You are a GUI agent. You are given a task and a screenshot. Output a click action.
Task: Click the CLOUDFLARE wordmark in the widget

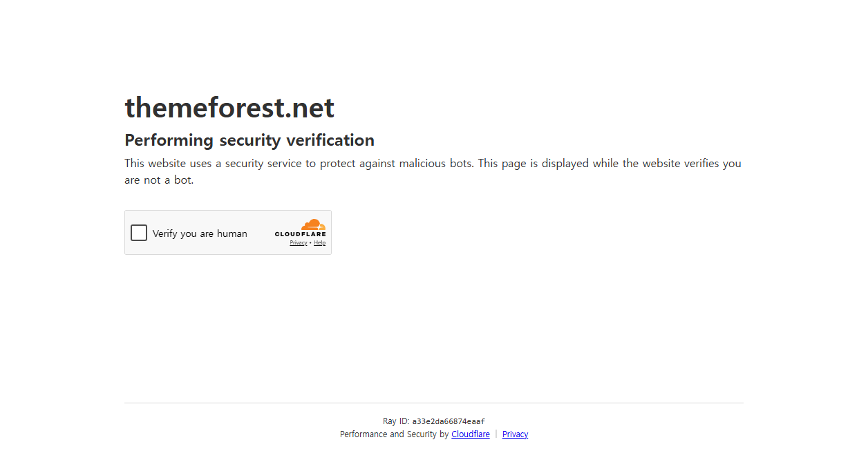300,234
